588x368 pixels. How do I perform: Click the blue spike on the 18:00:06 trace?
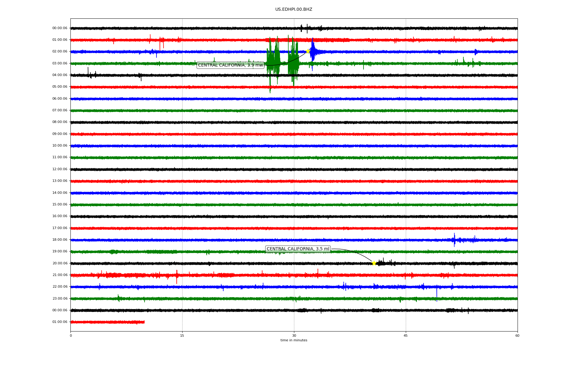tap(454, 240)
